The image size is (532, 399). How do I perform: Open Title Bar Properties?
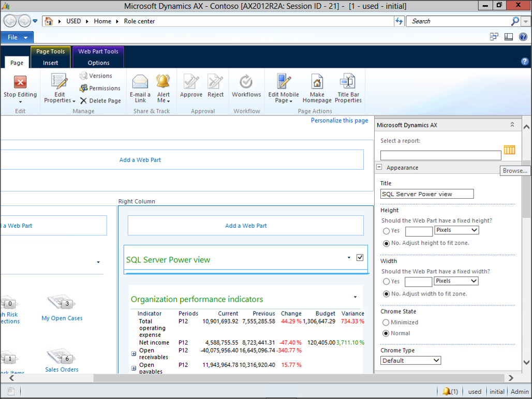(348, 82)
